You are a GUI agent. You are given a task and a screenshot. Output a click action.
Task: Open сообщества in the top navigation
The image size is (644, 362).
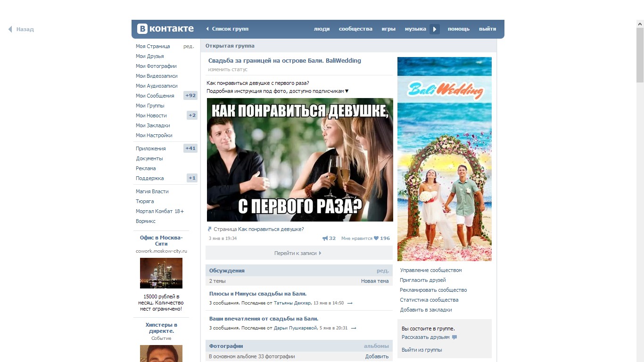pyautogui.click(x=355, y=29)
